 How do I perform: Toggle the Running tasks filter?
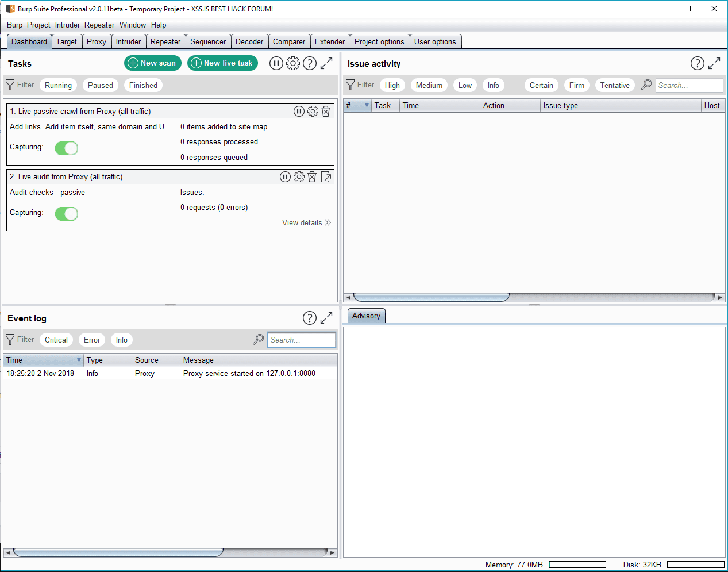58,85
